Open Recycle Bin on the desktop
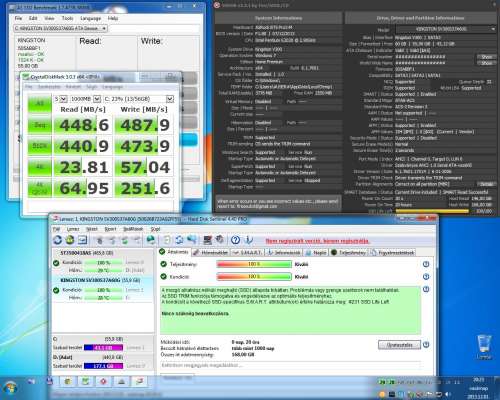Viewport: 500px width, 400px height. (x=484, y=347)
